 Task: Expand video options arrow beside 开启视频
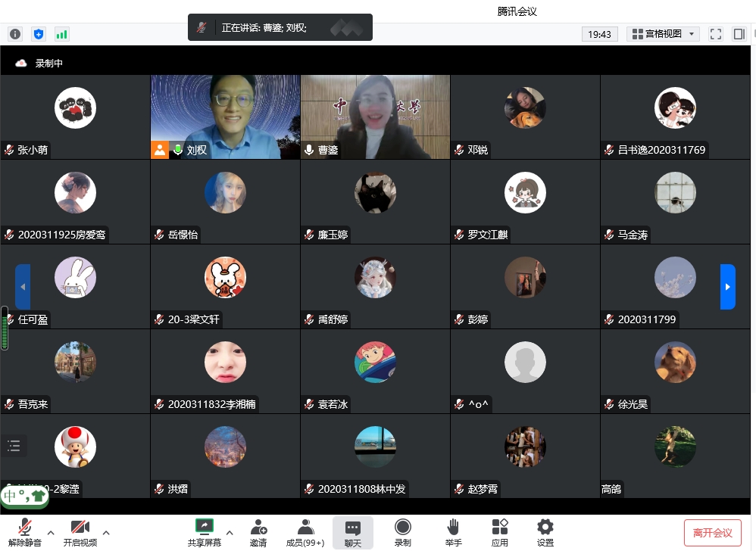[x=106, y=531]
